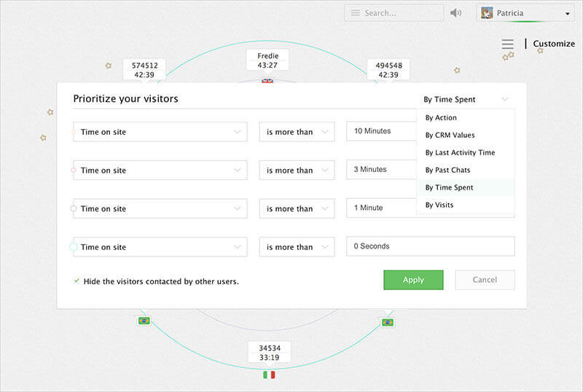Select By Visits option
The image size is (583, 392).
pos(466,205)
